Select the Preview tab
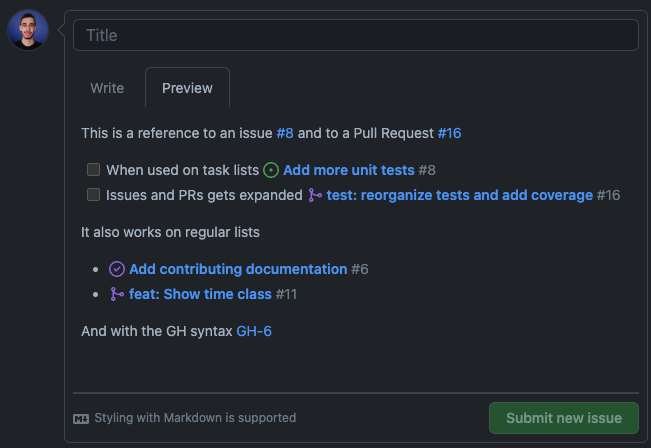The image size is (651, 448). [x=187, y=88]
